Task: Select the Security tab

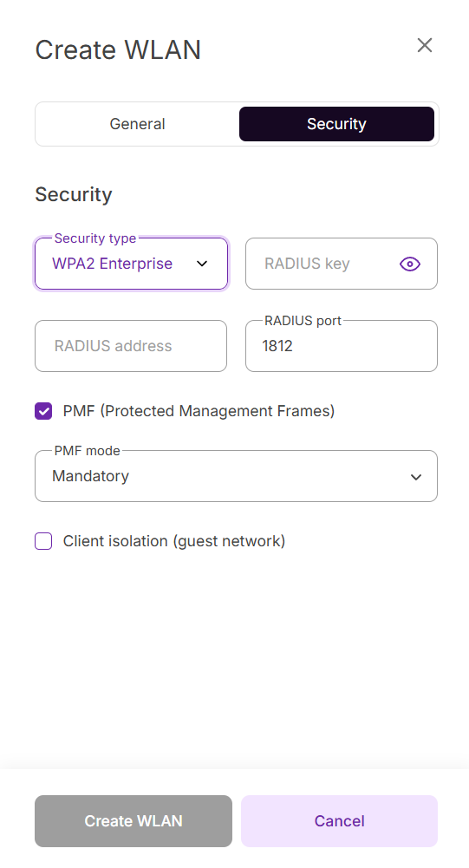Action: 336,124
